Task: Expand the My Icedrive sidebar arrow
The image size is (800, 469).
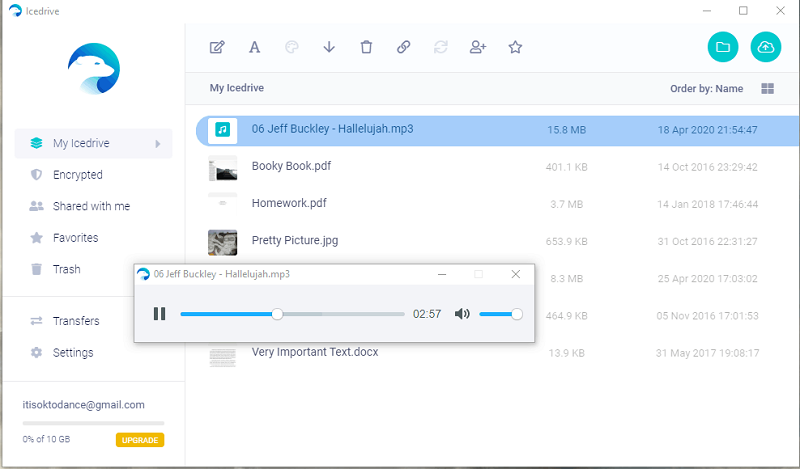Action: tap(157, 144)
